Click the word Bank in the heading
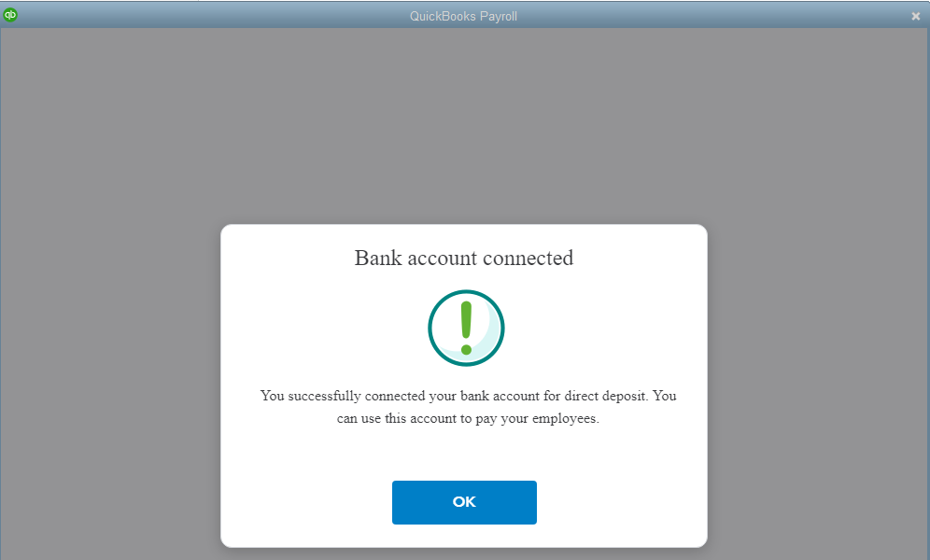This screenshot has height=560, width=930. coord(378,258)
